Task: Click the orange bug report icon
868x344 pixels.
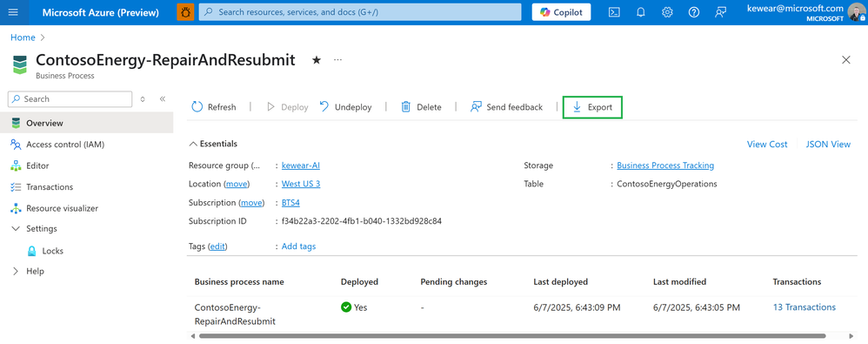Action: 185,12
